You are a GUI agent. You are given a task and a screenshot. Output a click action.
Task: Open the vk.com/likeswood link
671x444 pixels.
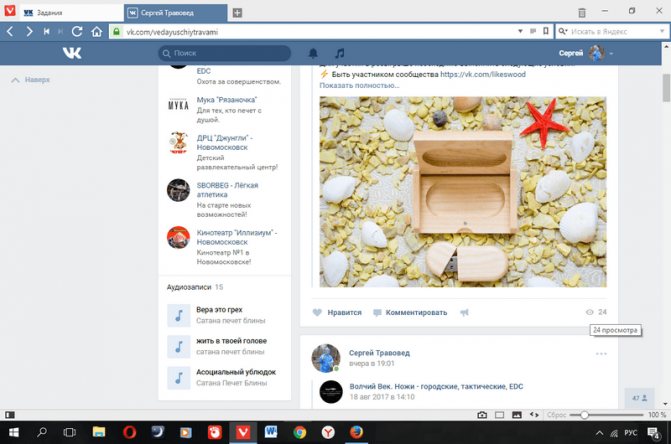(483, 74)
